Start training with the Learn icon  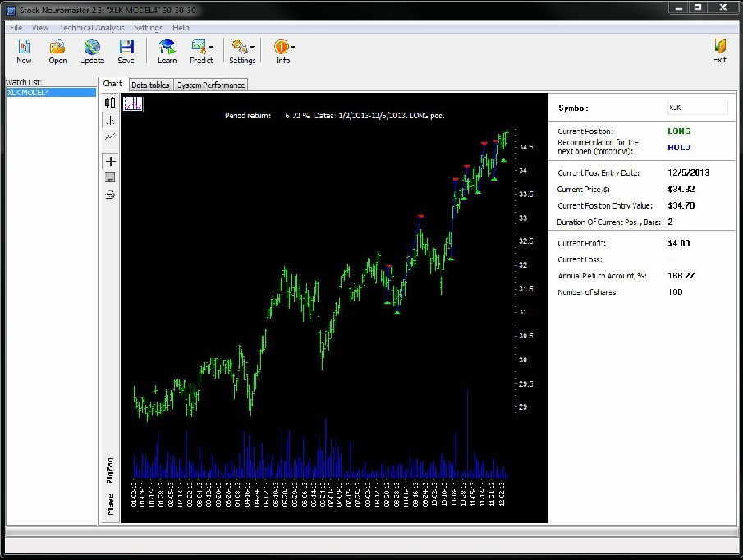coord(167,47)
